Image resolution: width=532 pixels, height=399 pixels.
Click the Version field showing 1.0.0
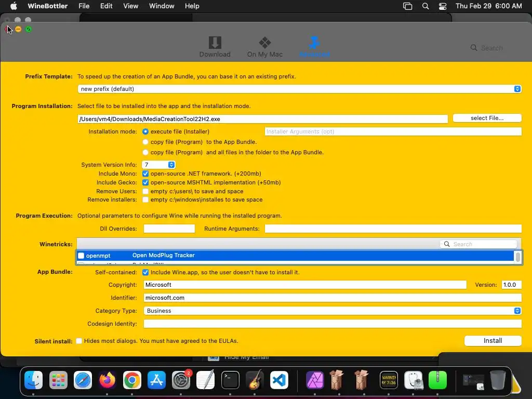coord(511,285)
